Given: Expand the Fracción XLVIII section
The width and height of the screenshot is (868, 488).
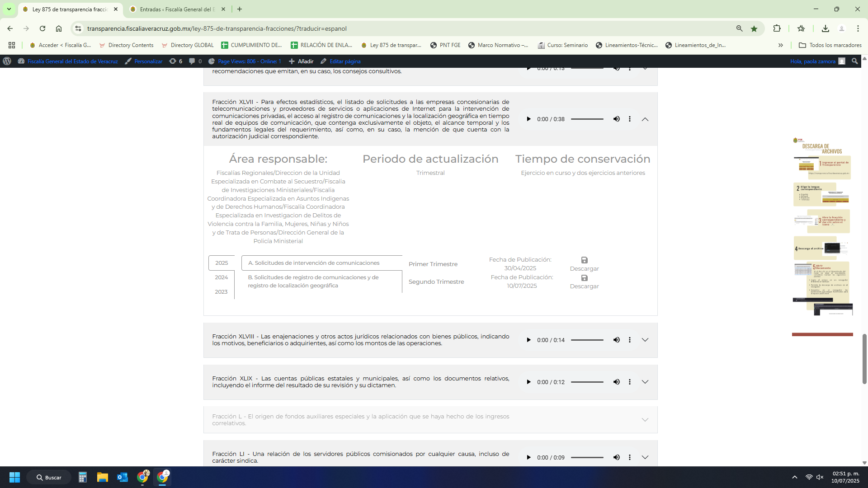Looking at the screenshot, I should [x=645, y=340].
